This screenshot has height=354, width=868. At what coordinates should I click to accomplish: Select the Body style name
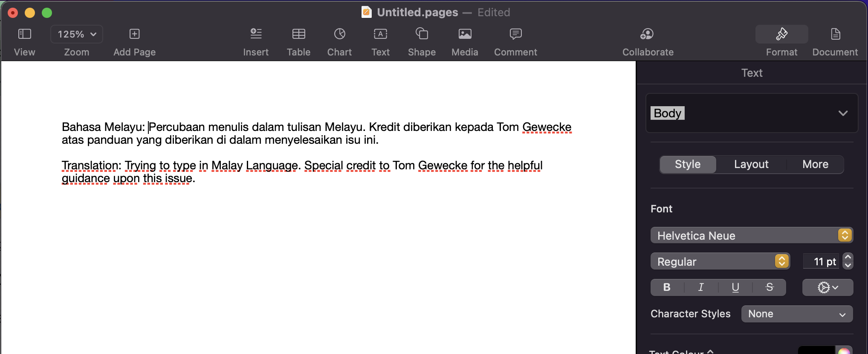coord(667,113)
